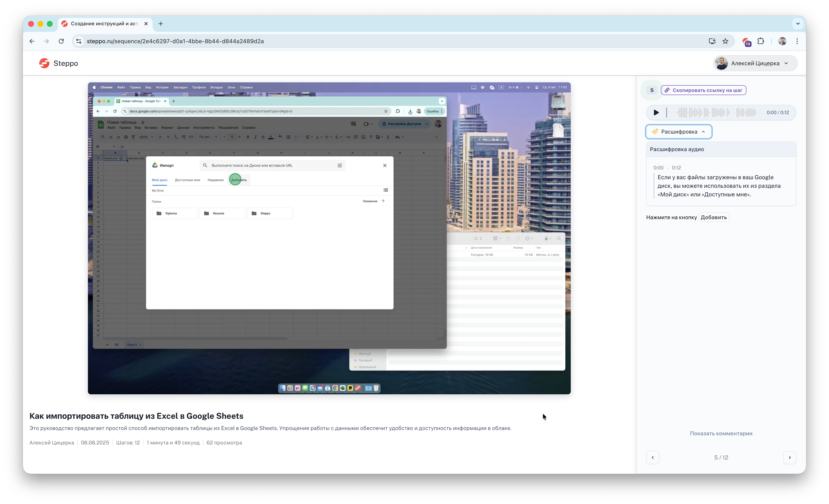
Task: Click the step screenshot image
Action: pos(329,238)
